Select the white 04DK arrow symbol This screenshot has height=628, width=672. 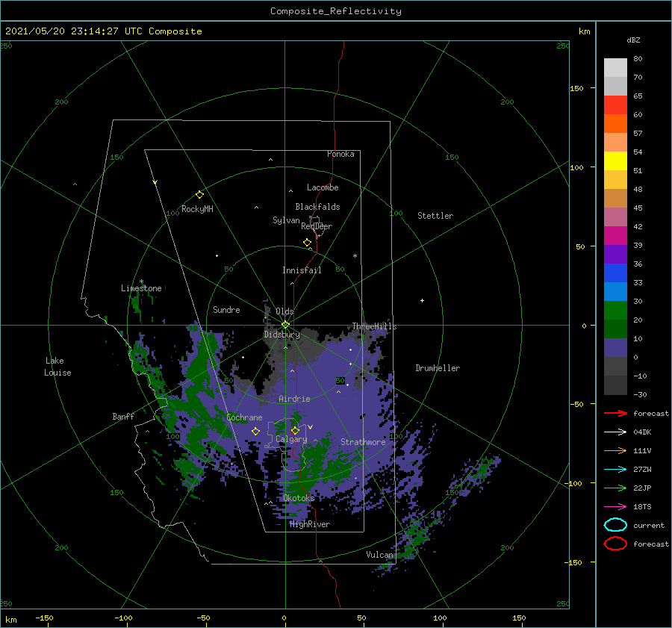(615, 432)
